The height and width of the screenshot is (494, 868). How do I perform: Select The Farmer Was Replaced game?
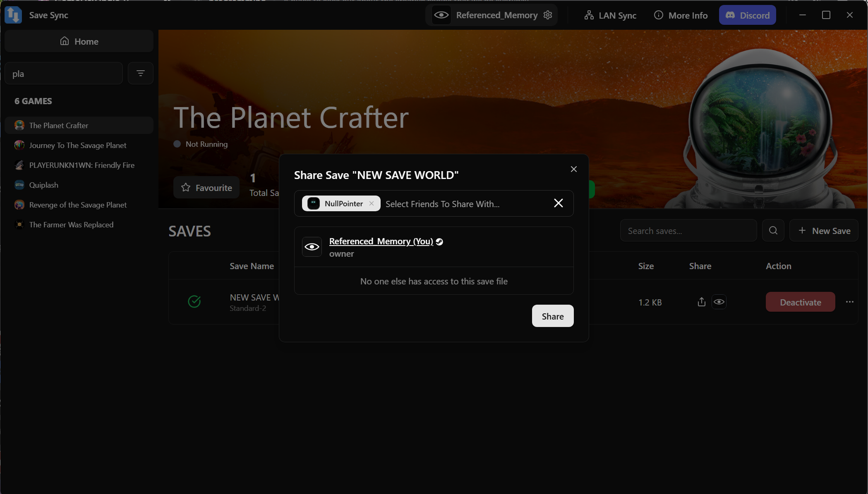(x=79, y=224)
